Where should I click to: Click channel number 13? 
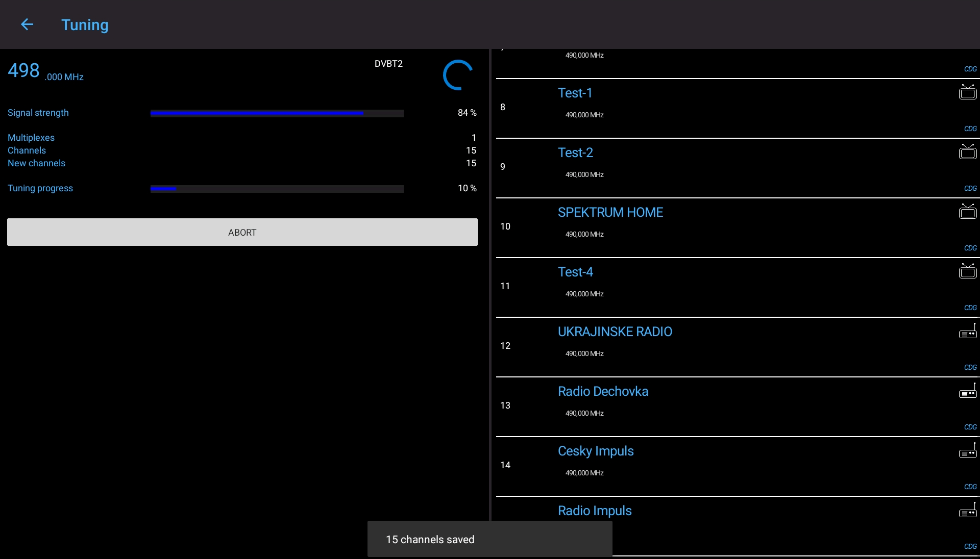point(505,405)
